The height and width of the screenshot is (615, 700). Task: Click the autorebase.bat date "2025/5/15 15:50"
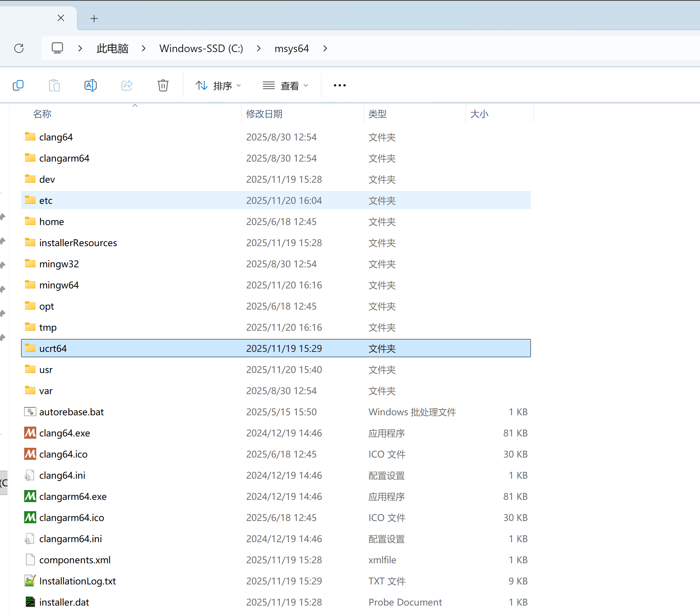point(281,412)
